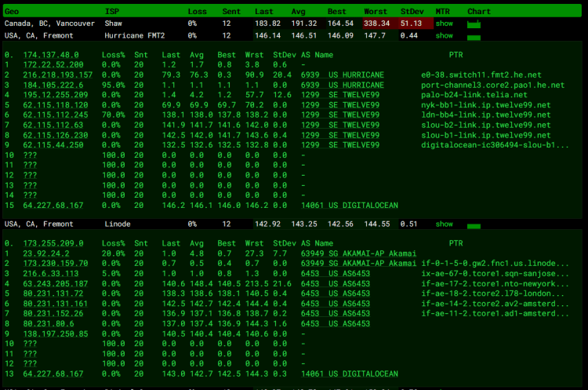Screen dimensions: 588x390
Task: Open IP link 62.115.126.230
Action: (56, 135)
